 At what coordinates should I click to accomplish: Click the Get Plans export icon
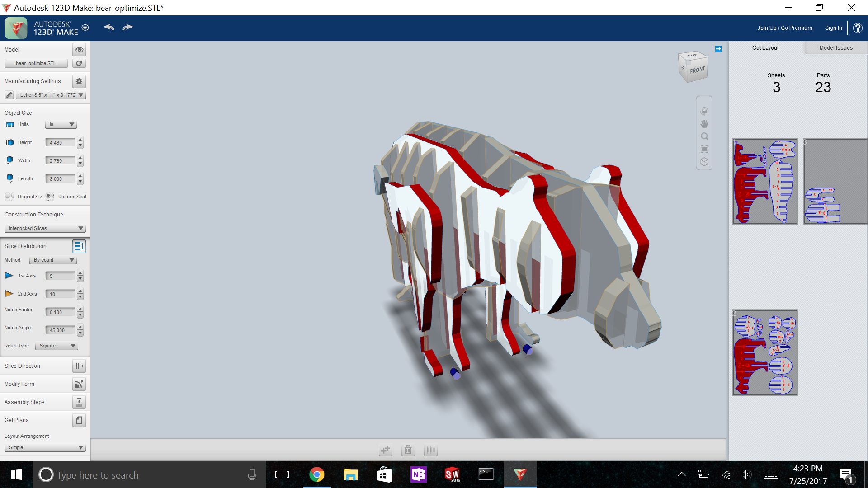click(79, 420)
